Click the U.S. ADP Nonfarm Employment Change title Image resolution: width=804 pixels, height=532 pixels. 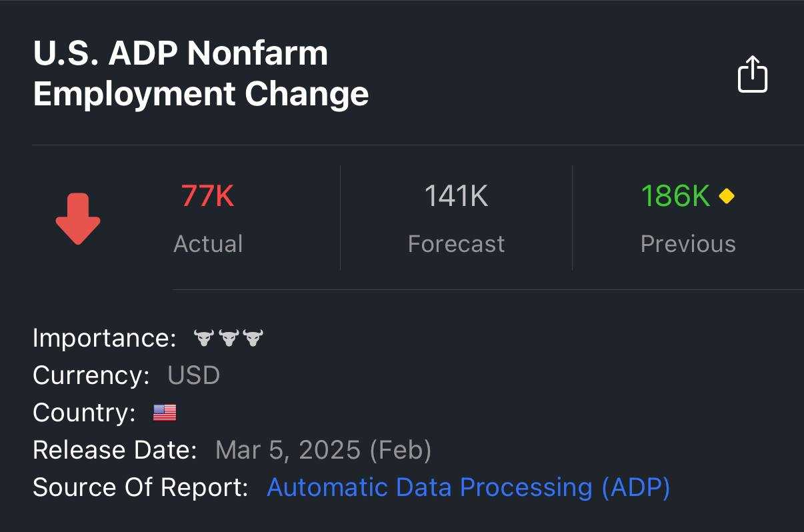(x=201, y=73)
